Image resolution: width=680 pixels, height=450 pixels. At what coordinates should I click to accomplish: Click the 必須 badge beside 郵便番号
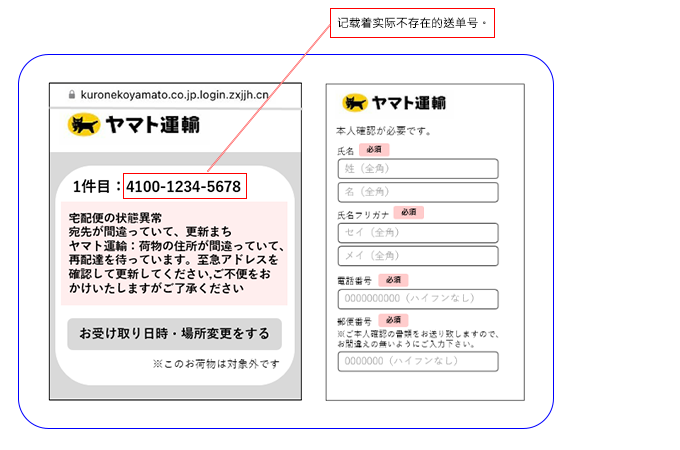[x=393, y=320]
